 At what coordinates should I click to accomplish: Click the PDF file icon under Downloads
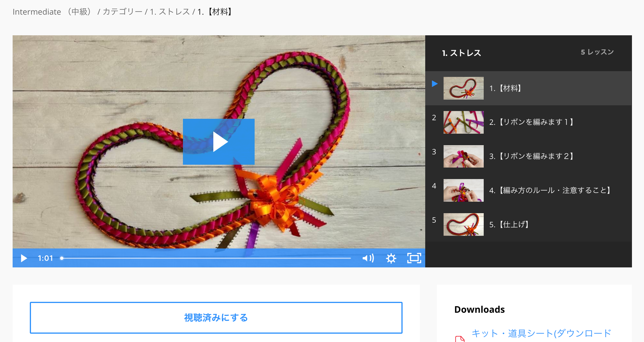(460, 339)
